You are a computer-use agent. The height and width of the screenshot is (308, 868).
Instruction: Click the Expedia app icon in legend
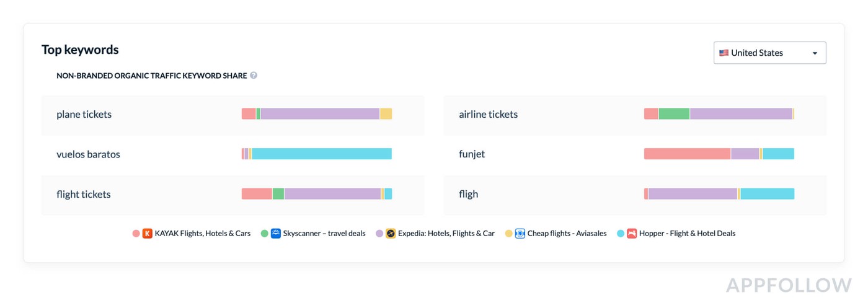point(391,234)
